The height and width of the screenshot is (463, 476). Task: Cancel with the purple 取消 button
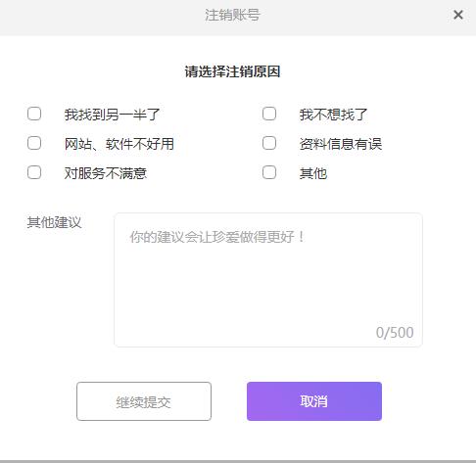(314, 401)
